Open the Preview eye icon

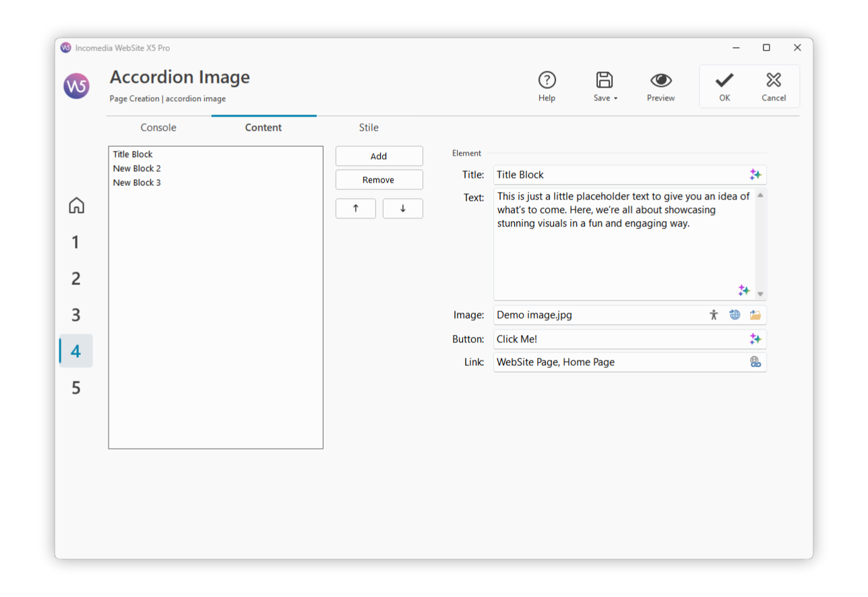coord(660,80)
